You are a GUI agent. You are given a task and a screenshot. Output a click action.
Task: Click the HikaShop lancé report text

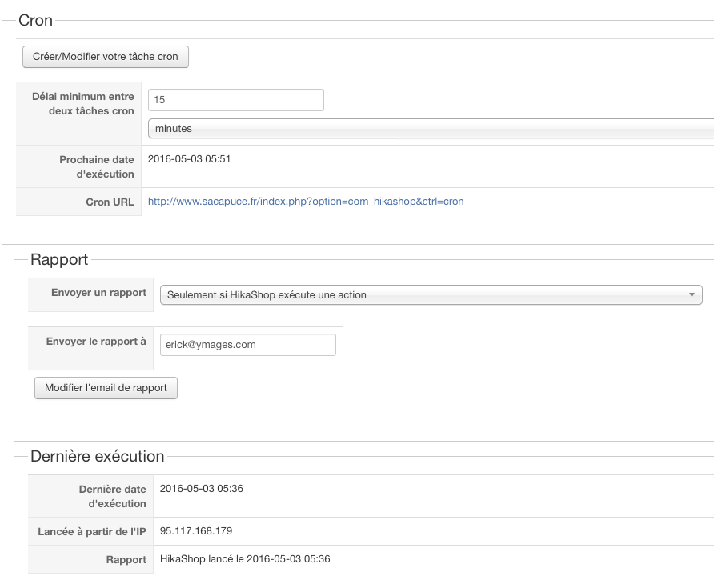(x=245, y=559)
